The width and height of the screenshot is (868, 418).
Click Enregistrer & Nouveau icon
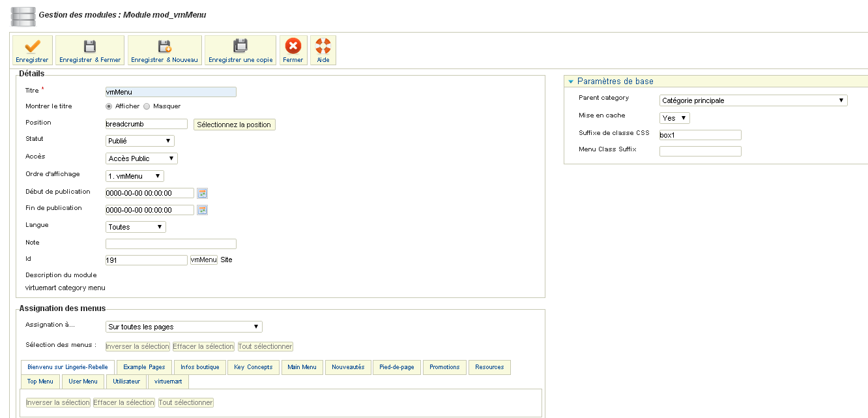(164, 46)
